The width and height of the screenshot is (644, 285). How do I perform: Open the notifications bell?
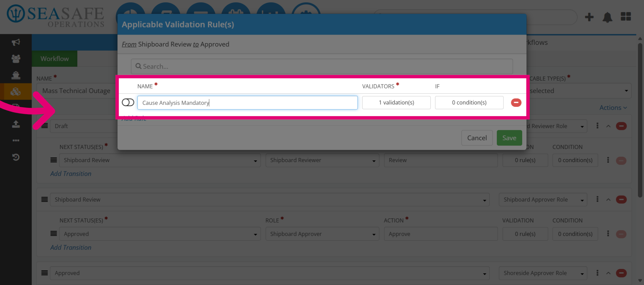(607, 17)
